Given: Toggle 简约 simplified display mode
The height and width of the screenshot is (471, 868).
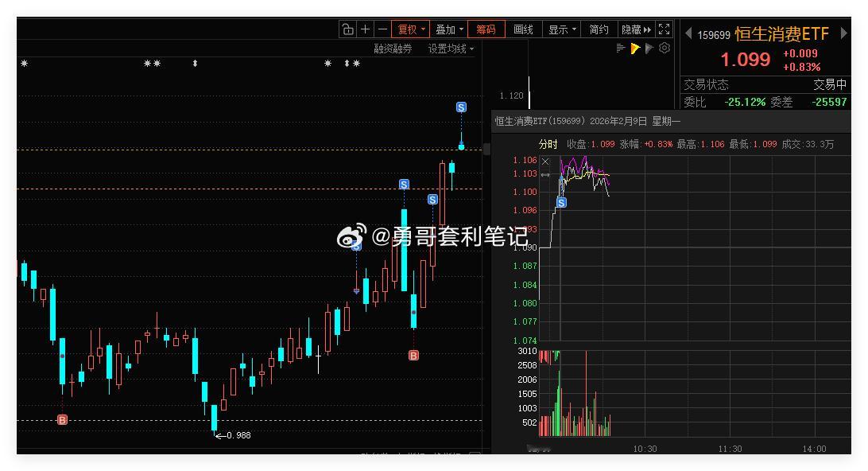Looking at the screenshot, I should point(599,29).
